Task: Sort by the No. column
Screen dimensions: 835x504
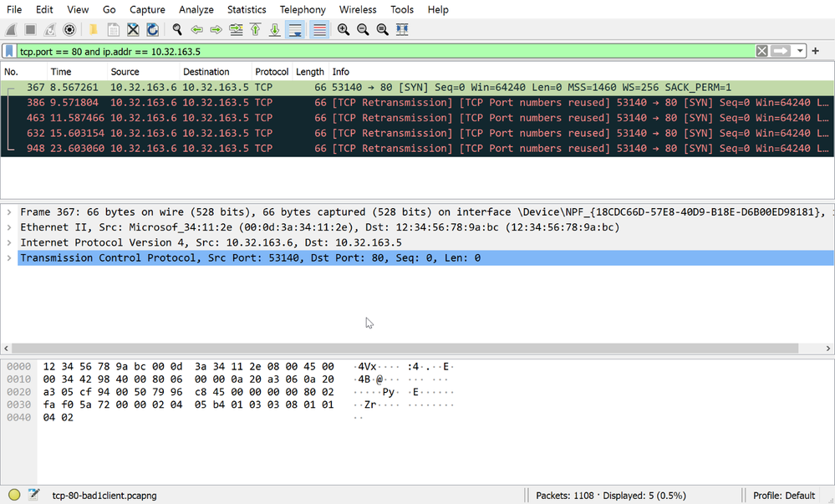Action: pyautogui.click(x=24, y=72)
